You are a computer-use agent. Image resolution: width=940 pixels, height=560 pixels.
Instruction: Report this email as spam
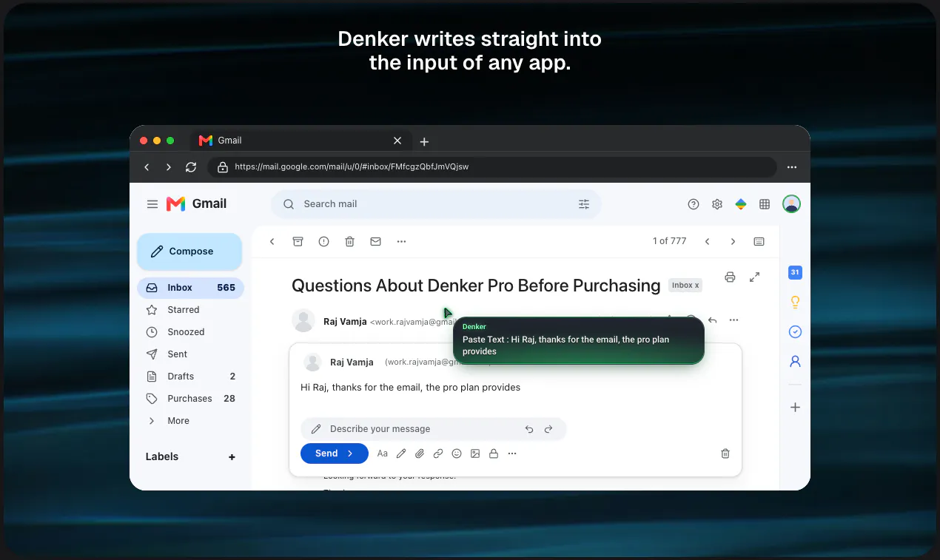[x=323, y=241]
